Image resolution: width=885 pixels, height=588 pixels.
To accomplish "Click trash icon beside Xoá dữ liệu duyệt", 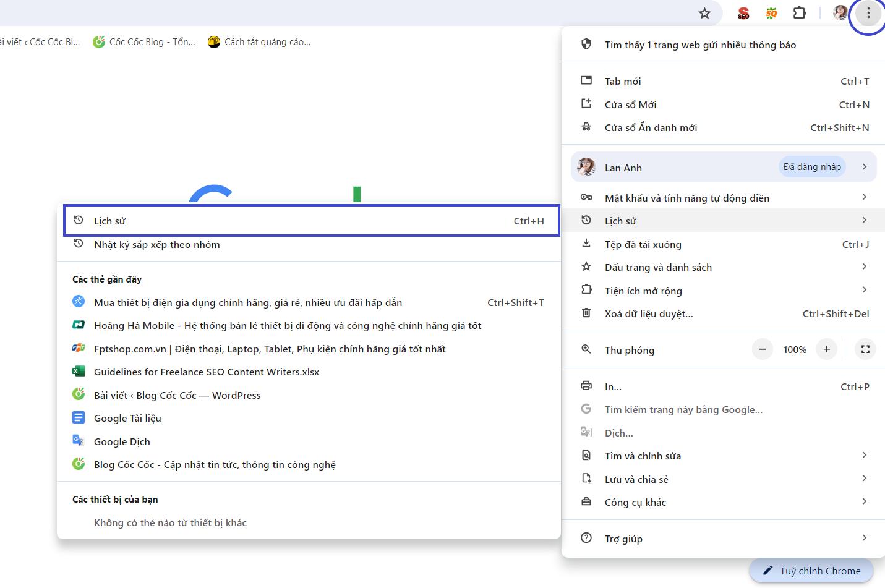I will [x=586, y=313].
